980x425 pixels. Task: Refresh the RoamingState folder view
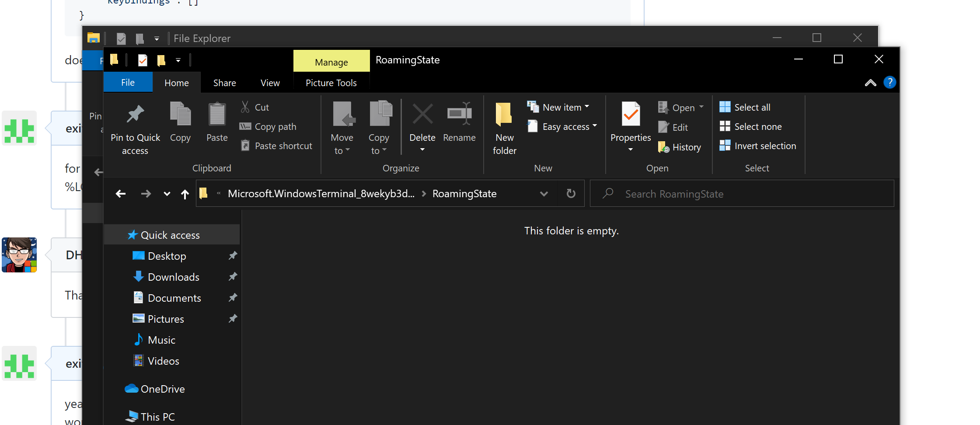(571, 193)
